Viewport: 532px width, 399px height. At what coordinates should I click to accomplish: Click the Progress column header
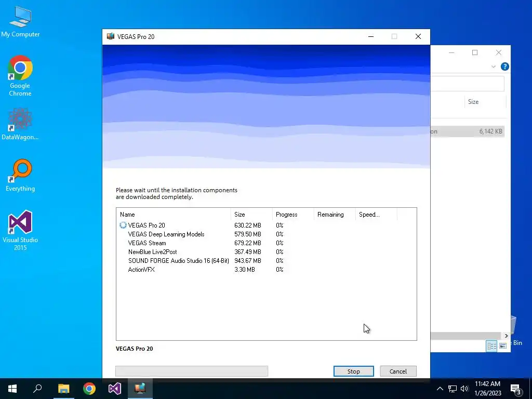[x=293, y=215]
